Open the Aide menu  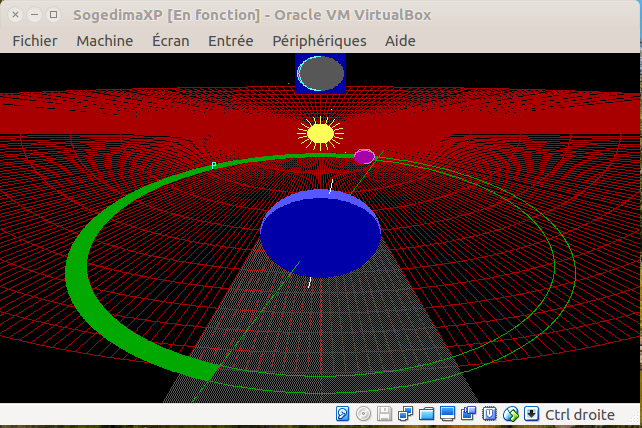tap(400, 41)
